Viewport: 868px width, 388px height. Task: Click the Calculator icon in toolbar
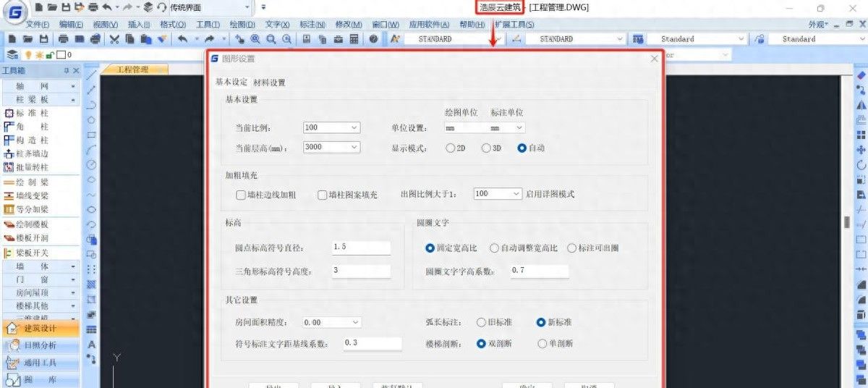click(355, 39)
